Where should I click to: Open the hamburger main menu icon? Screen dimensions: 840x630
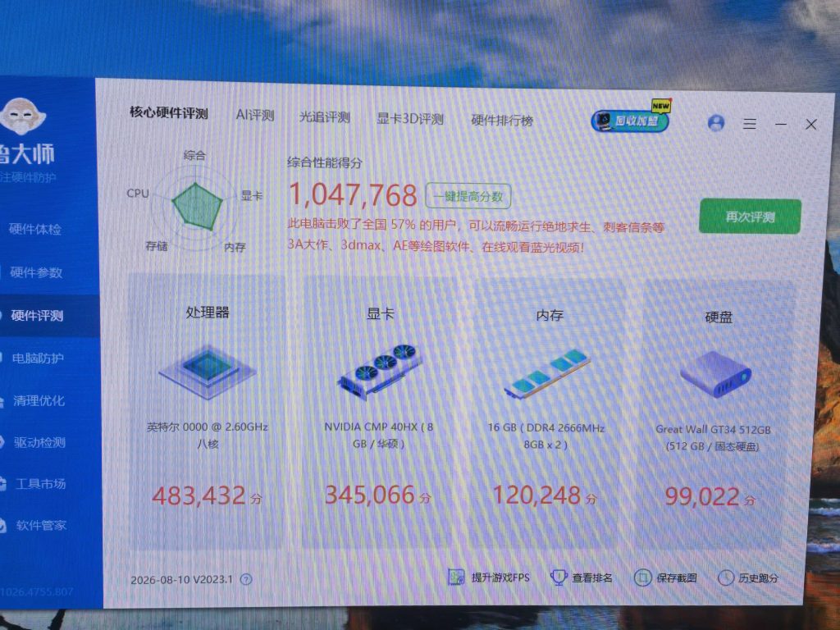750,125
